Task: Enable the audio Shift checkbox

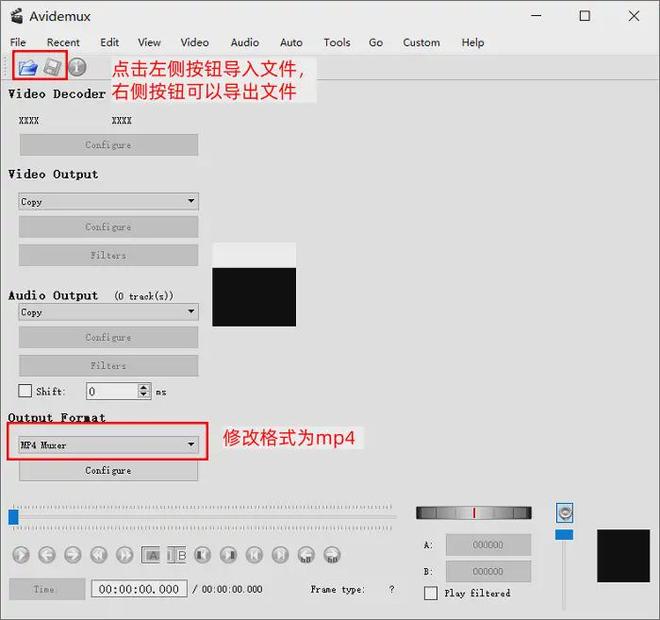Action: click(x=25, y=391)
